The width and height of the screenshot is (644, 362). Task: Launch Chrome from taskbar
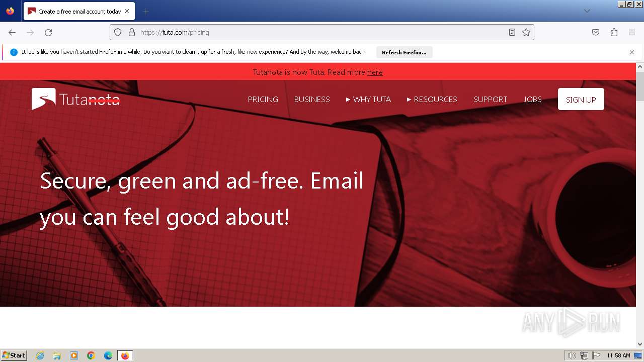point(91,355)
